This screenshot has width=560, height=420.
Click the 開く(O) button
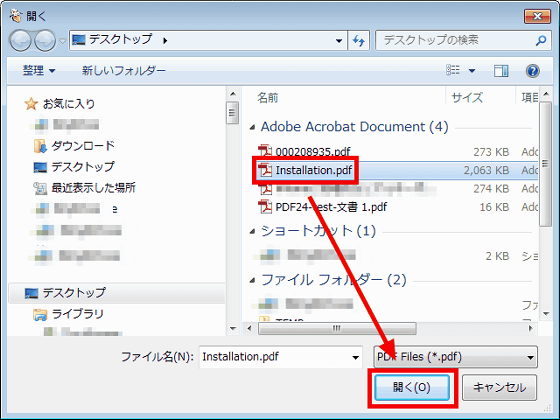click(412, 388)
